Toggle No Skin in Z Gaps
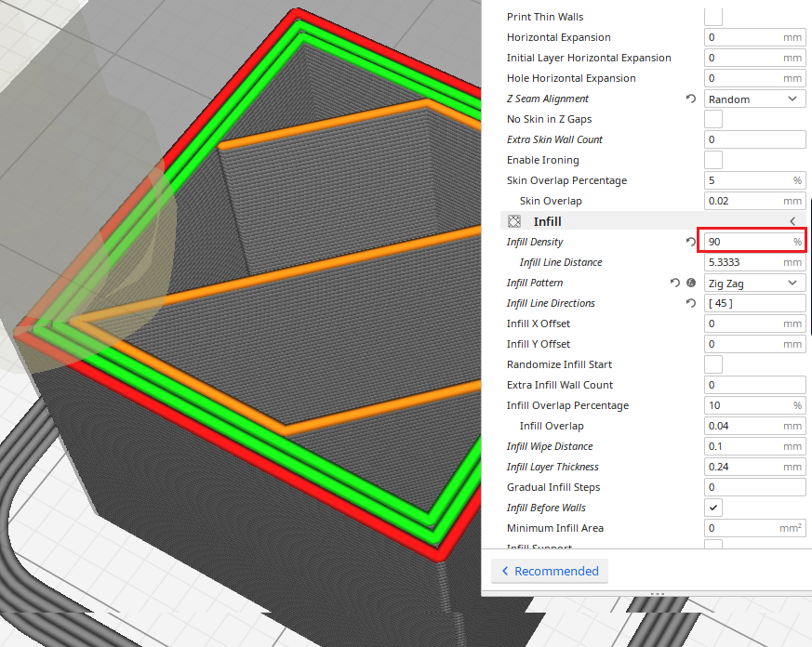The width and height of the screenshot is (812, 647). point(713,119)
